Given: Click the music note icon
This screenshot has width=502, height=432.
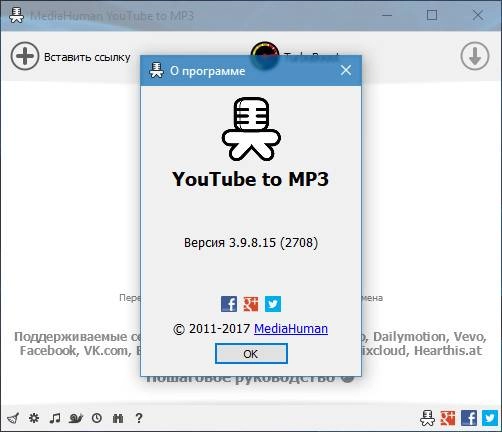Looking at the screenshot, I should coord(55,418).
